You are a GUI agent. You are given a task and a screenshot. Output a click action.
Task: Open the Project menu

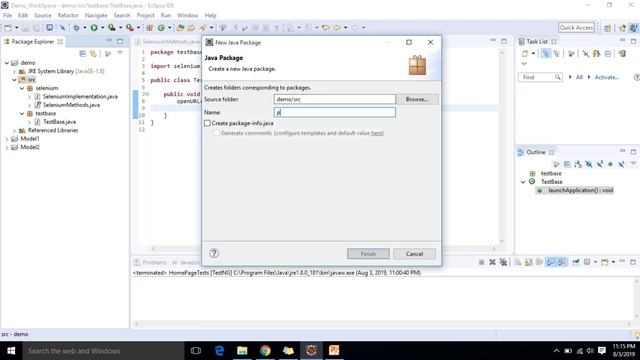pos(145,15)
